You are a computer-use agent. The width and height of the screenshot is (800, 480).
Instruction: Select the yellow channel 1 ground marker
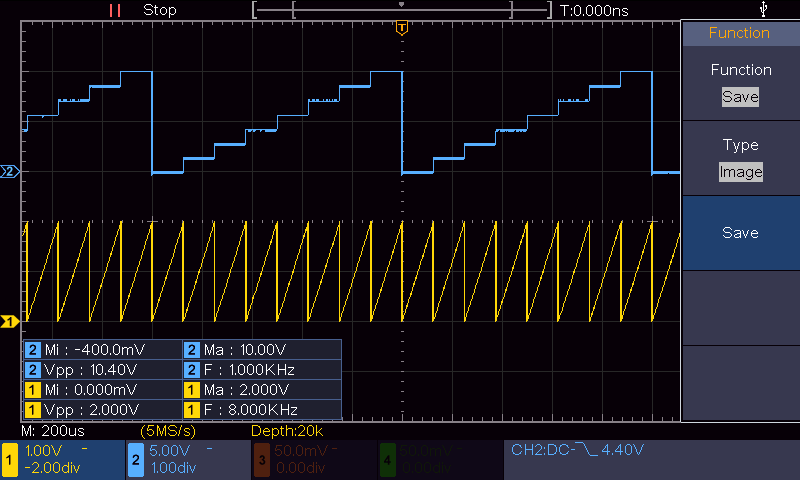[10, 321]
